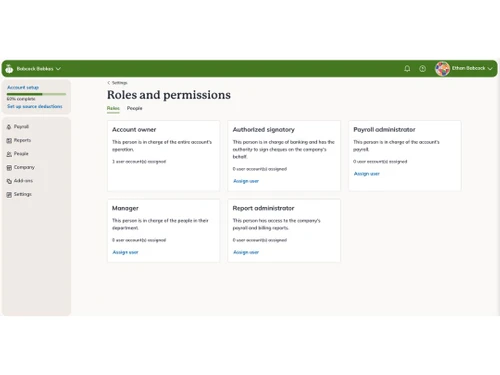This screenshot has width=500, height=375.
Task: Select the Roles tab
Action: 113,108
